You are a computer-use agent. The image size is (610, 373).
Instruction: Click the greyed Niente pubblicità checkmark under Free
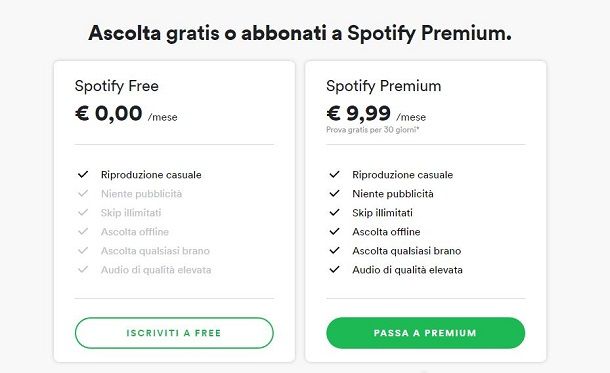click(x=83, y=193)
